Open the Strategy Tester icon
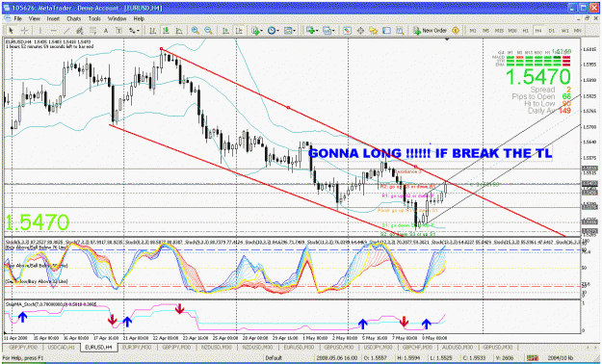 400,31
